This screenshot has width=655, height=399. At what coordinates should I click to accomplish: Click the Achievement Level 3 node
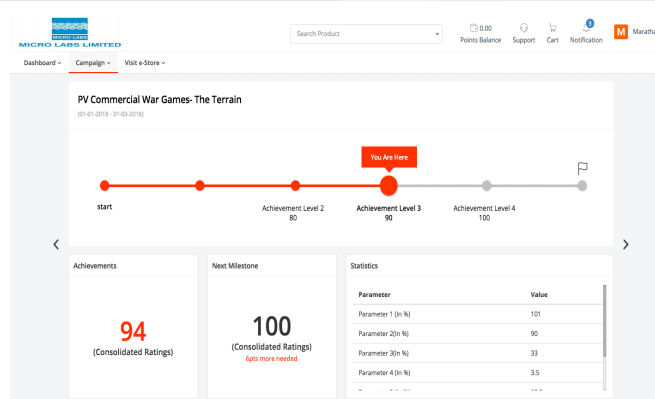click(x=388, y=186)
